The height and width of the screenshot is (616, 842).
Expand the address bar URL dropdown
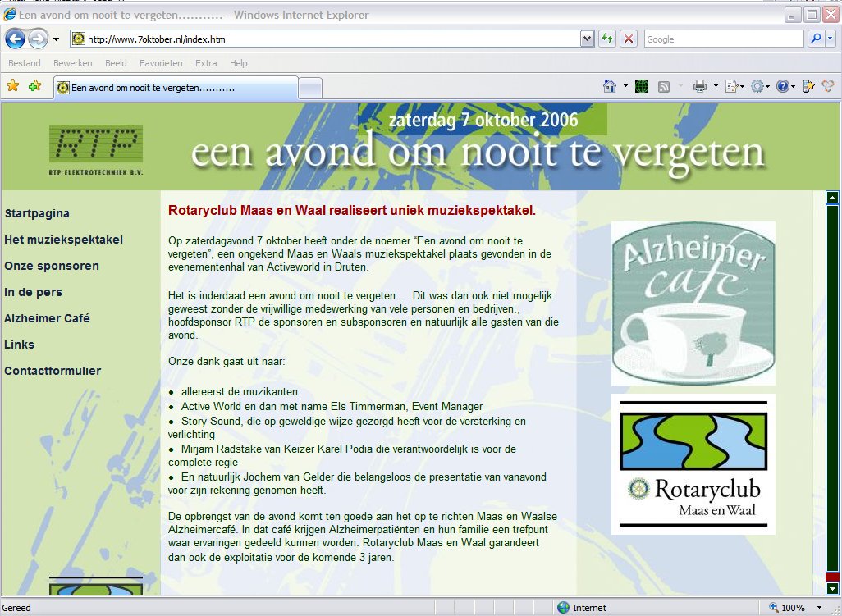point(587,39)
